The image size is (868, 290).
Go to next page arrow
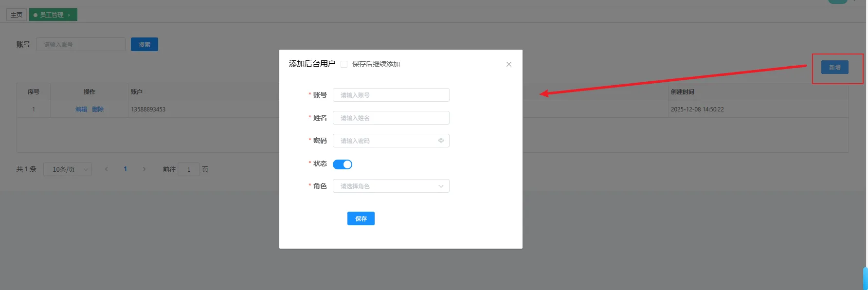[144, 169]
